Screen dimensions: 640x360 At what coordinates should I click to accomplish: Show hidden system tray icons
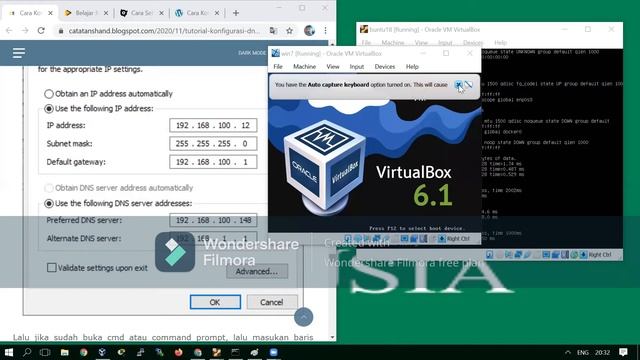click(x=568, y=352)
